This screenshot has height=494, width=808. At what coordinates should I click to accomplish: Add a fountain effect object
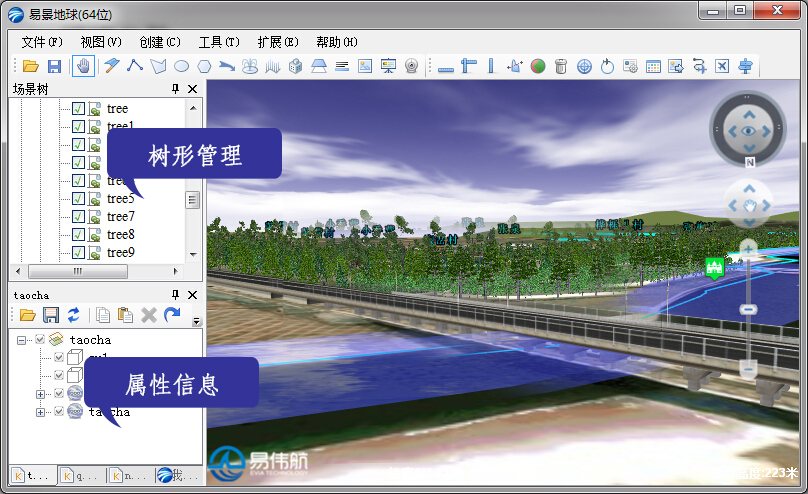[250, 66]
